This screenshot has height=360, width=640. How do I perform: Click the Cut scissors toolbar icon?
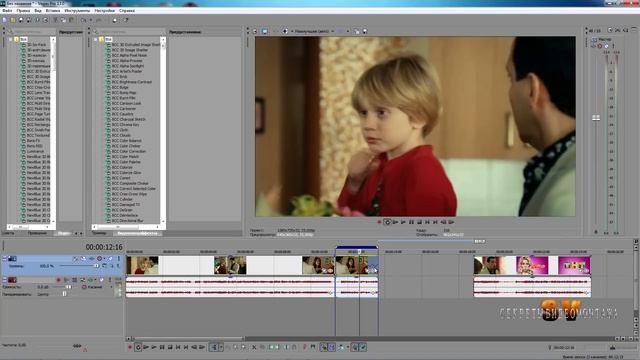56,20
